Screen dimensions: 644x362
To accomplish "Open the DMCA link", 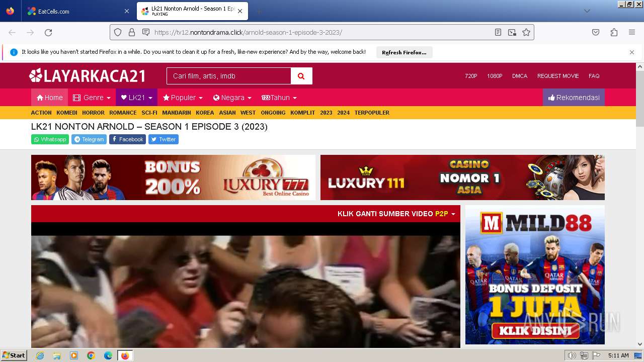I will pyautogui.click(x=520, y=76).
